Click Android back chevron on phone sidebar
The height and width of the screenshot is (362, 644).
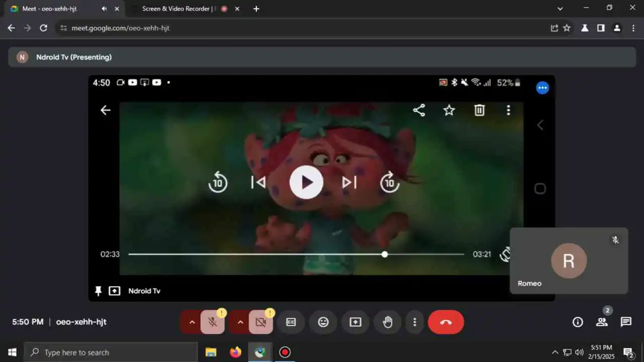(x=540, y=125)
